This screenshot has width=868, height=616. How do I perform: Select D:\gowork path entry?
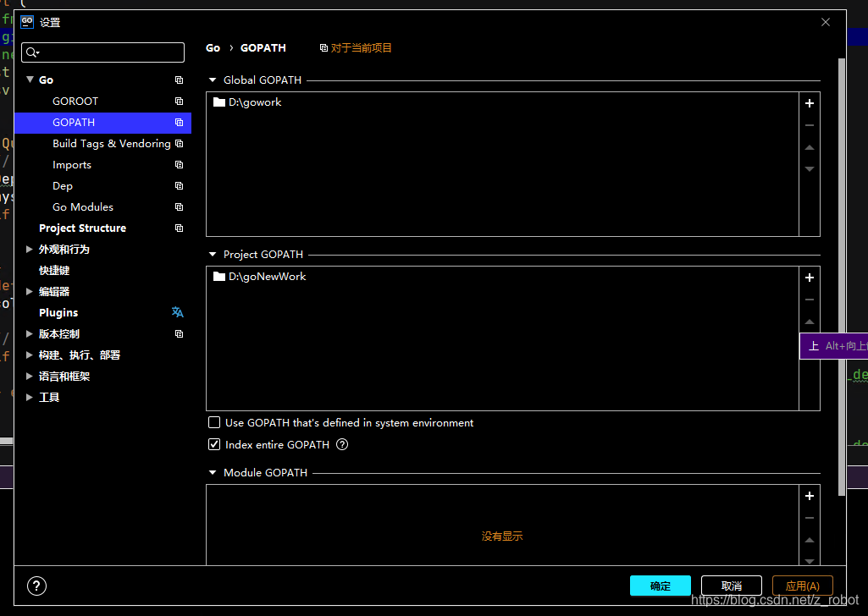click(502, 102)
